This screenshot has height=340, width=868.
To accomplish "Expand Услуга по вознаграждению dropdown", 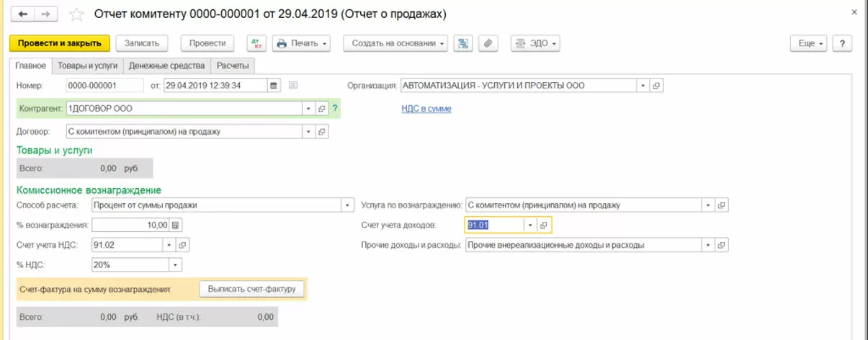I will [x=709, y=205].
